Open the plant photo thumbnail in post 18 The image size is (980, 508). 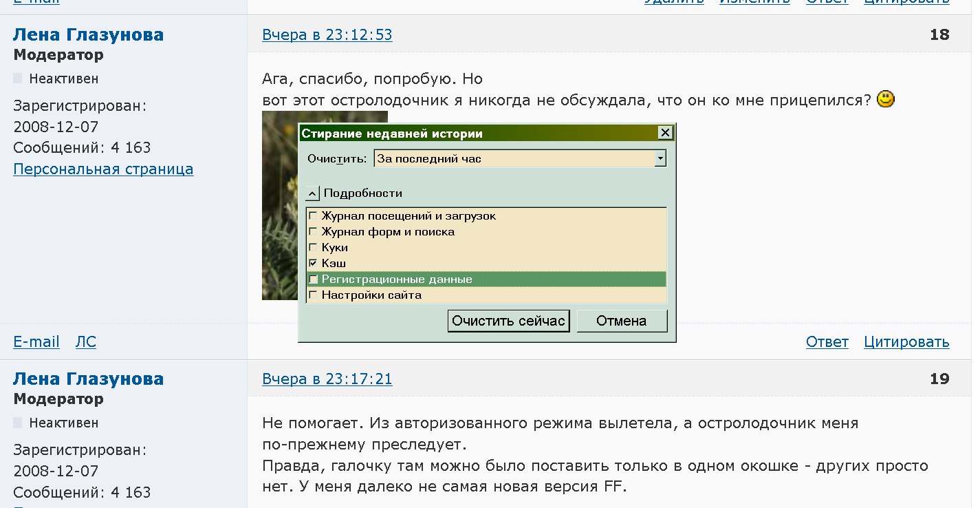(279, 205)
